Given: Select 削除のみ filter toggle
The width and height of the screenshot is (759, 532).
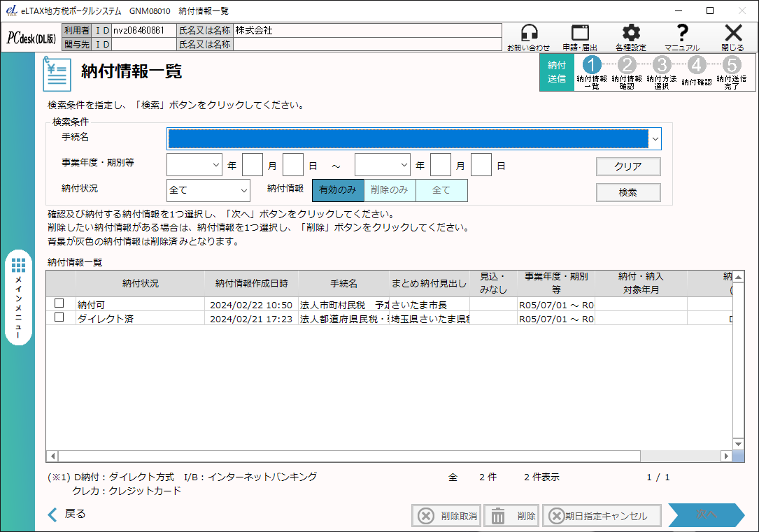Looking at the screenshot, I should 390,190.
